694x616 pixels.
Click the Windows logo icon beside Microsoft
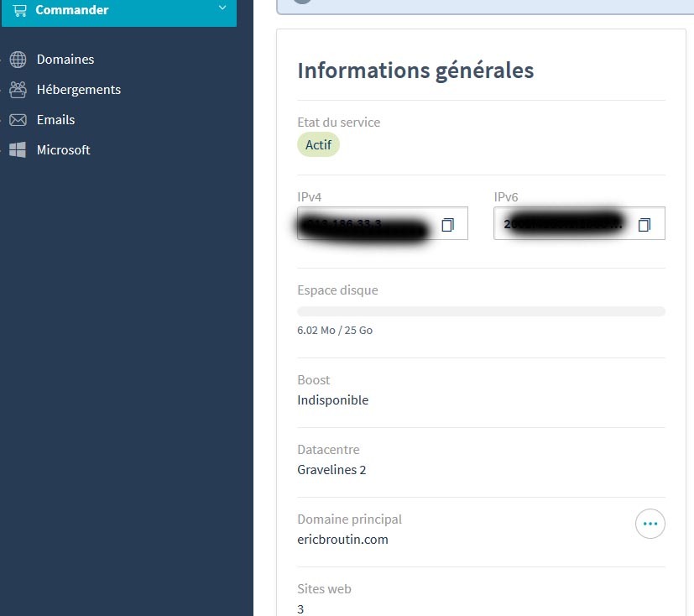[x=18, y=150]
